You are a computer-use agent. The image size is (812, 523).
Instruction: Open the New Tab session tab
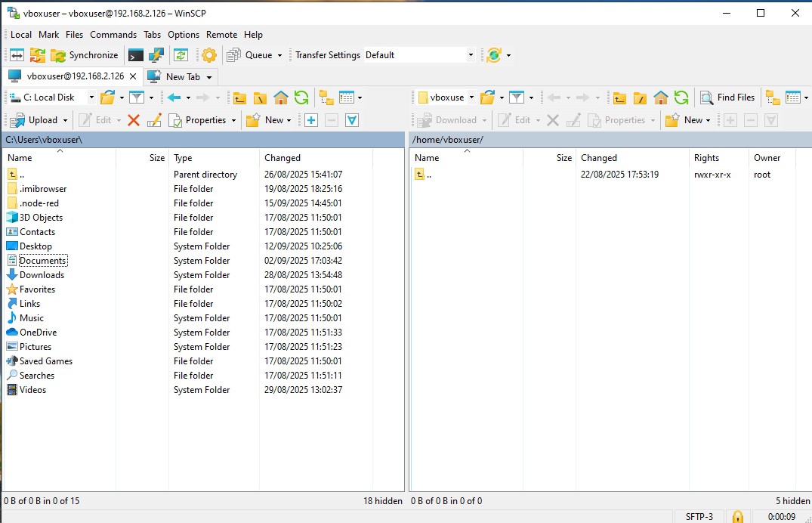(182, 76)
